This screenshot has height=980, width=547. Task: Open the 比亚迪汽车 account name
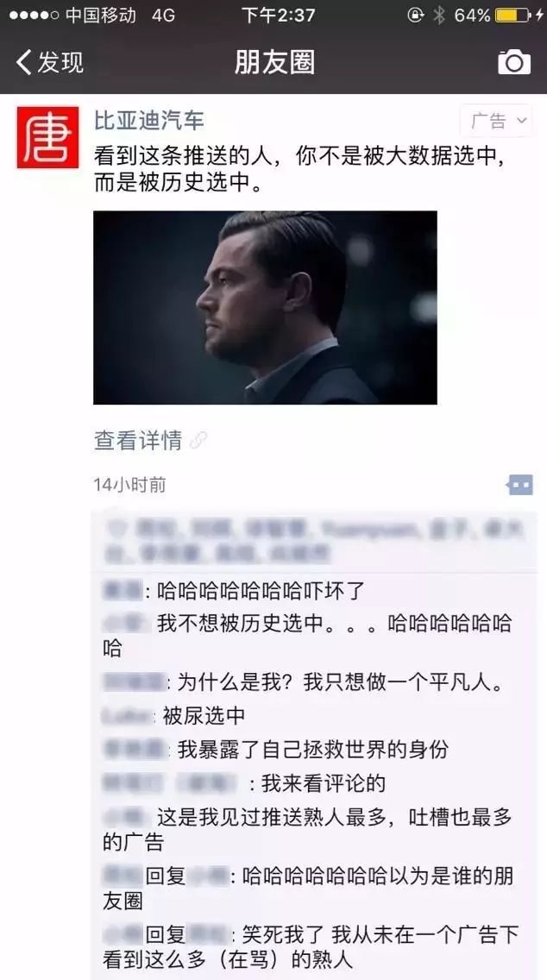(148, 120)
